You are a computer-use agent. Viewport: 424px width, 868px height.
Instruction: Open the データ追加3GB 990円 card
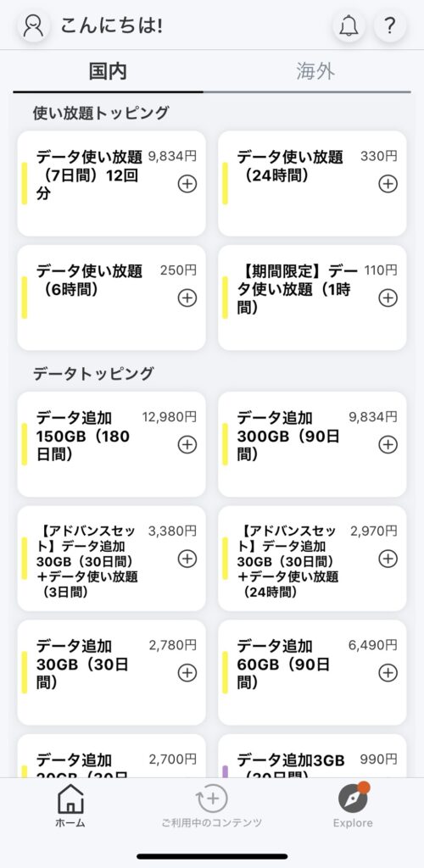[312, 756]
